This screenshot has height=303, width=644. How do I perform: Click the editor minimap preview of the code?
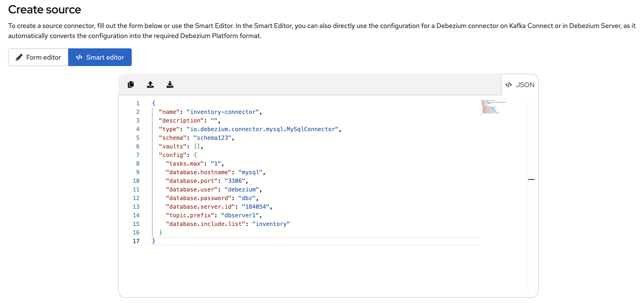(x=494, y=108)
